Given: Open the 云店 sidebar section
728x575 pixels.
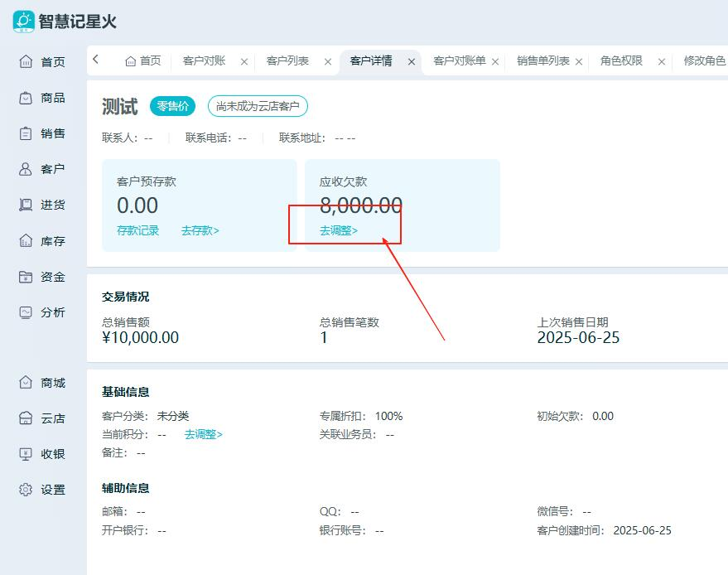Looking at the screenshot, I should 41,418.
